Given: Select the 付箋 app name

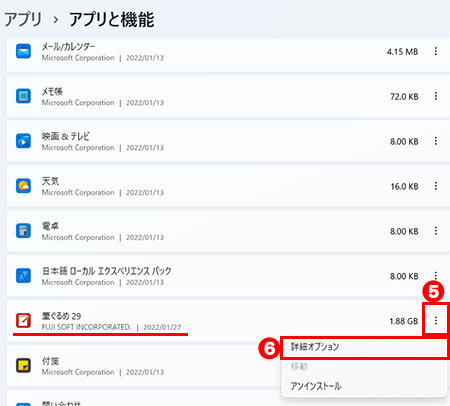Looking at the screenshot, I should click(50, 361).
